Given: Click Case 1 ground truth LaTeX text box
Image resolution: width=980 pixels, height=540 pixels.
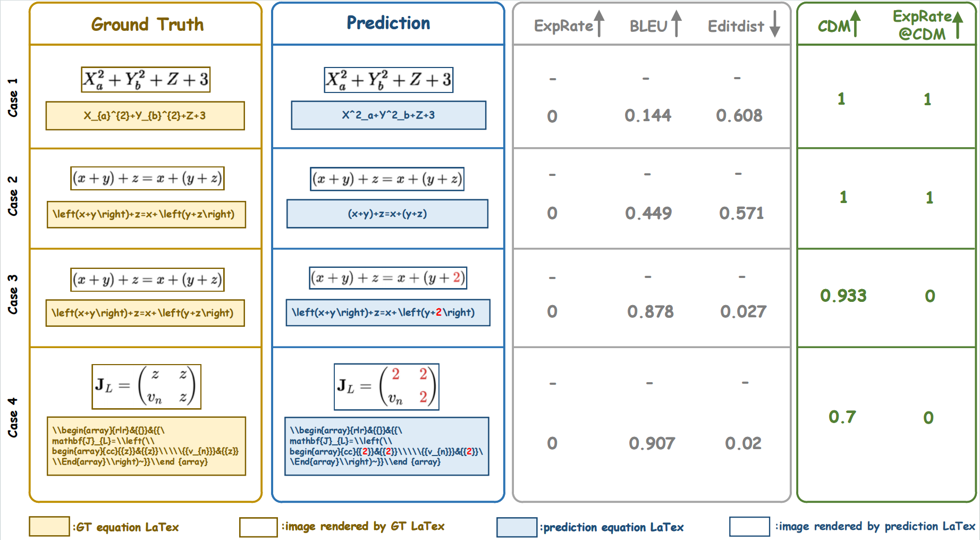Looking at the screenshot, I should click(x=145, y=116).
